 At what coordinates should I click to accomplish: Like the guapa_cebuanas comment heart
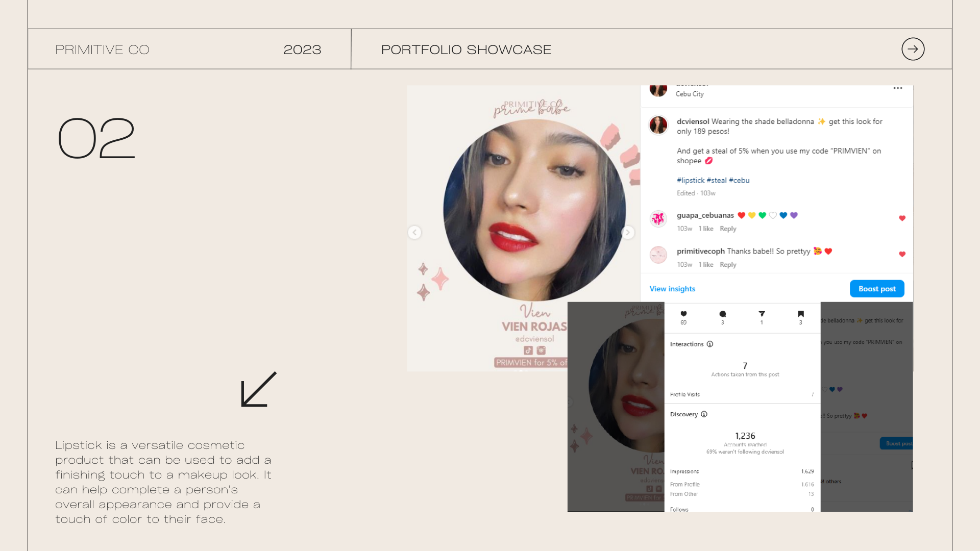(902, 218)
